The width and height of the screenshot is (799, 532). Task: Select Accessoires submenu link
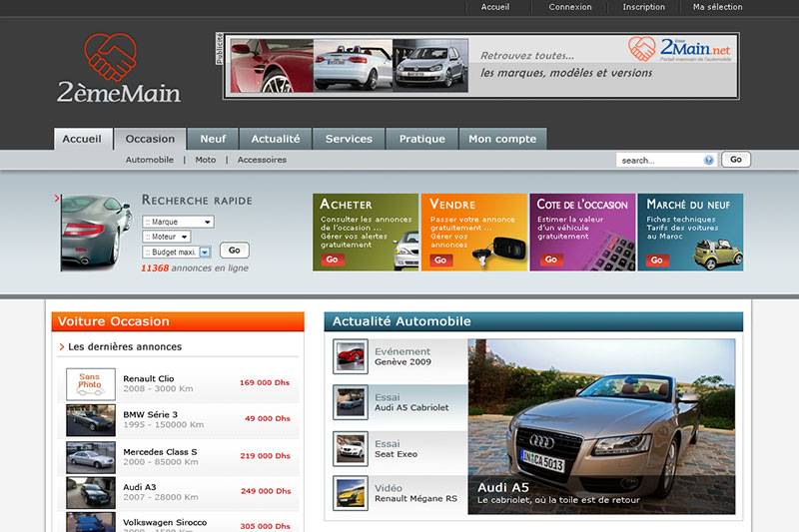click(262, 160)
